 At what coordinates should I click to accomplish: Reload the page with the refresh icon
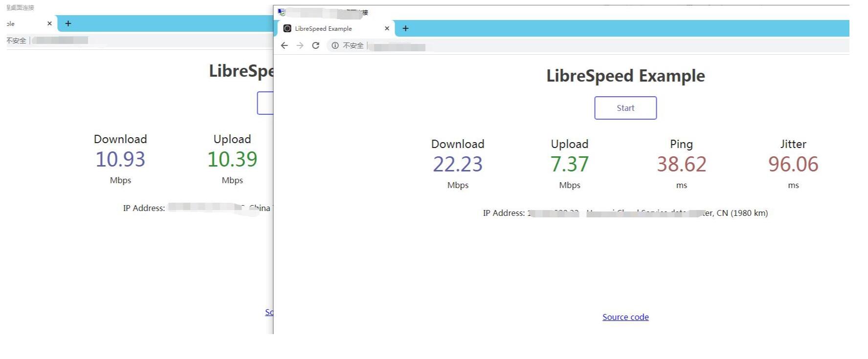[316, 45]
